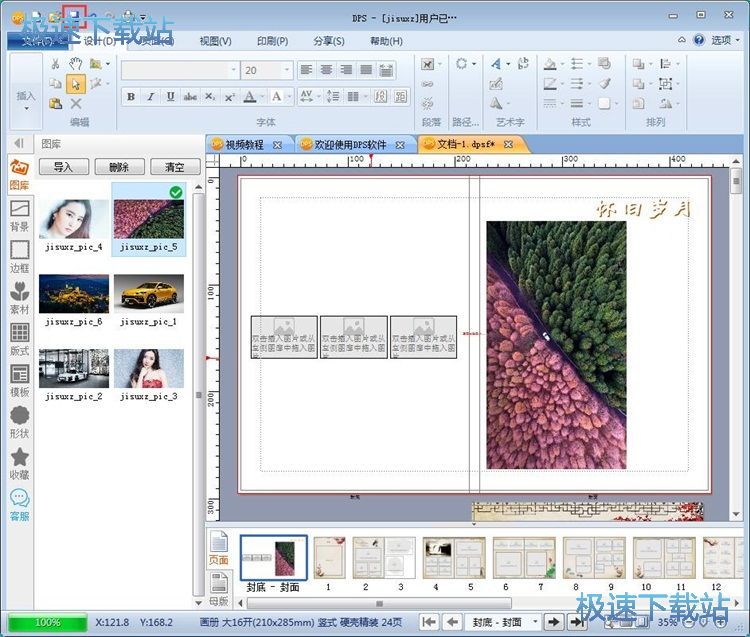Expand the font color dropdown arrow
This screenshot has height=637, width=750.
coord(262,97)
